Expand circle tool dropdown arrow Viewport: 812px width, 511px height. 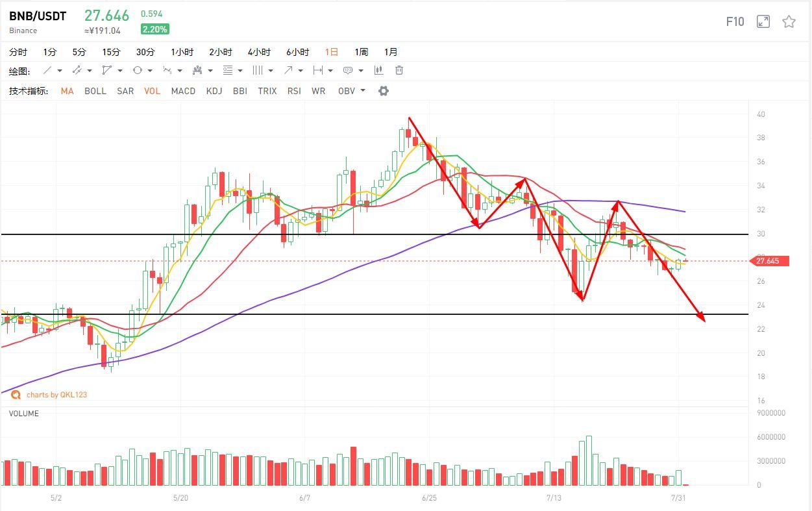coord(150,71)
